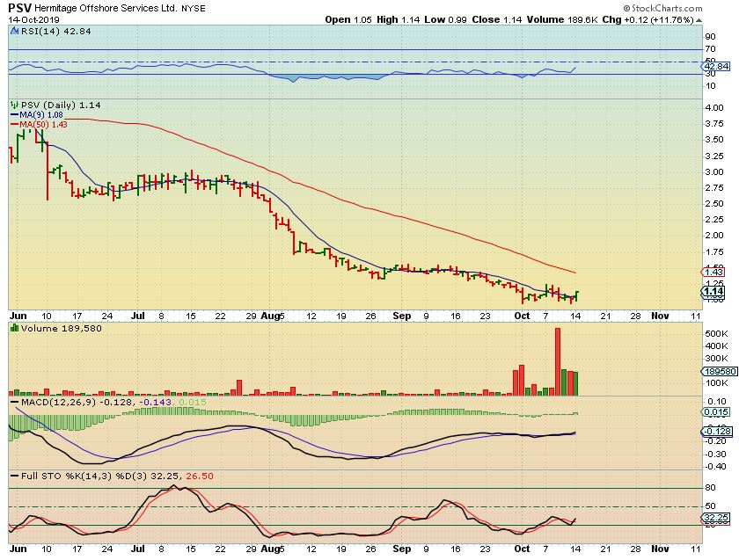Image resolution: width=739 pixels, height=560 pixels.
Task: Click the MACD(12,26,9) -0.128 label
Action: tap(77, 403)
